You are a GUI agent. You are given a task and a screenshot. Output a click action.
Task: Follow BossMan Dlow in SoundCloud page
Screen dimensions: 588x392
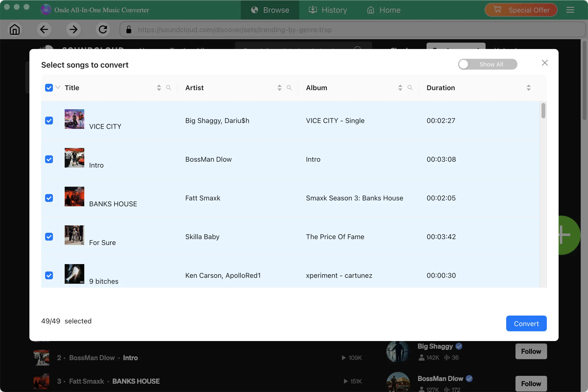(531, 383)
